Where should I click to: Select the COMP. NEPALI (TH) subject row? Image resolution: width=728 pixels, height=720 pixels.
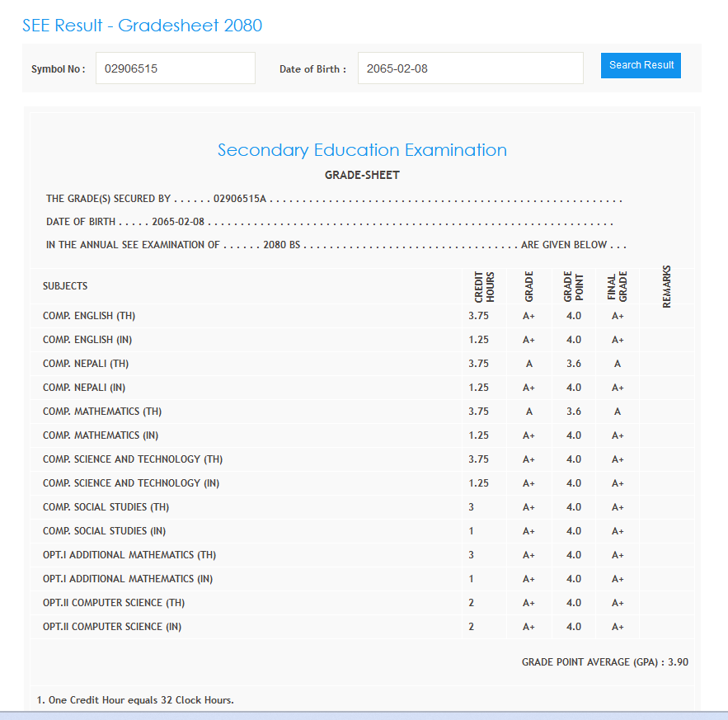86,364
